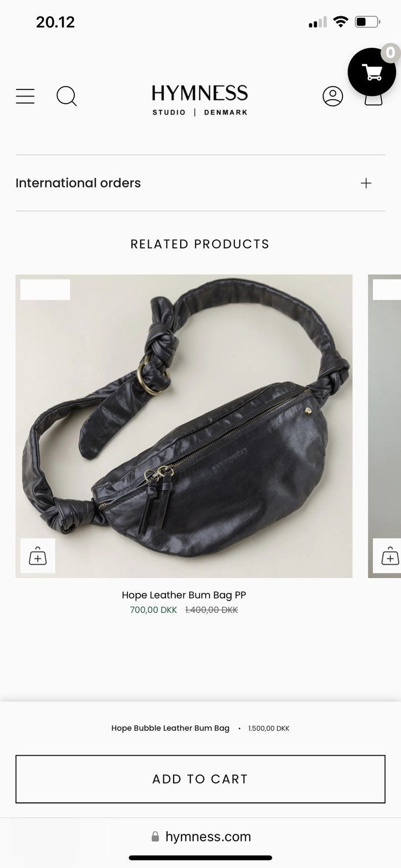Image resolution: width=401 pixels, height=868 pixels.
Task: Click the HYMNESS Studio Denmark logo
Action: tap(200, 100)
